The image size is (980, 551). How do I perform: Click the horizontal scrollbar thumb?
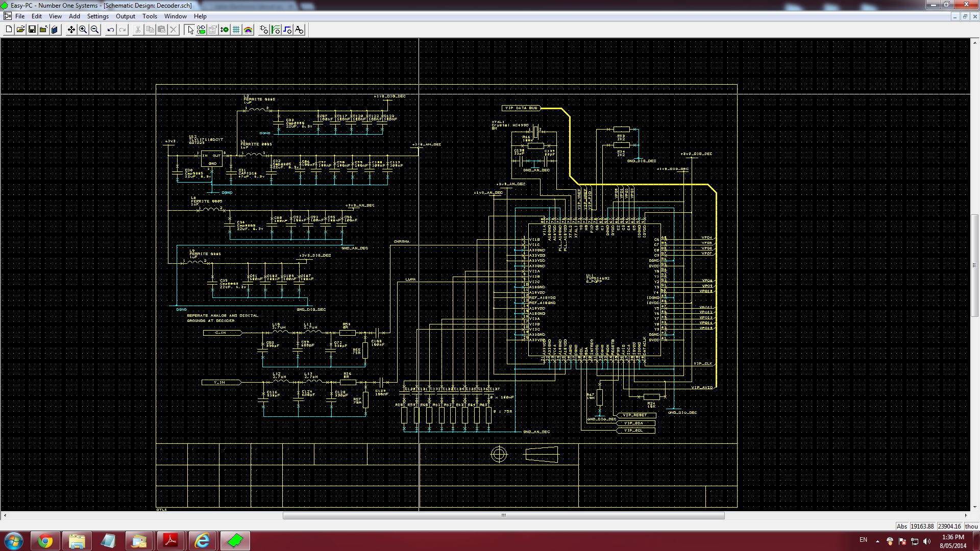pos(503,515)
